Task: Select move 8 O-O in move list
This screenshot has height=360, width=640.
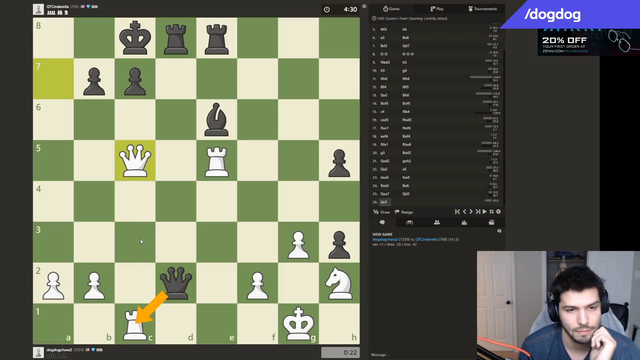Action: 384,54
